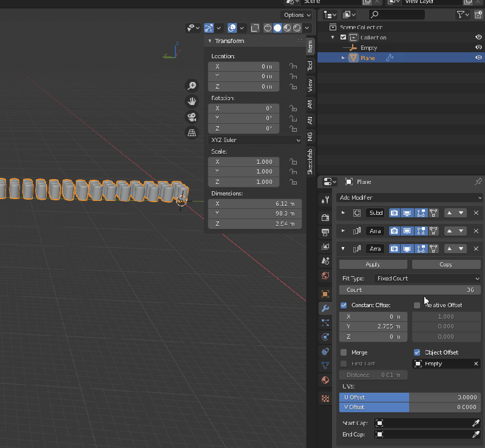Copy the Array modifier

(x=446, y=265)
